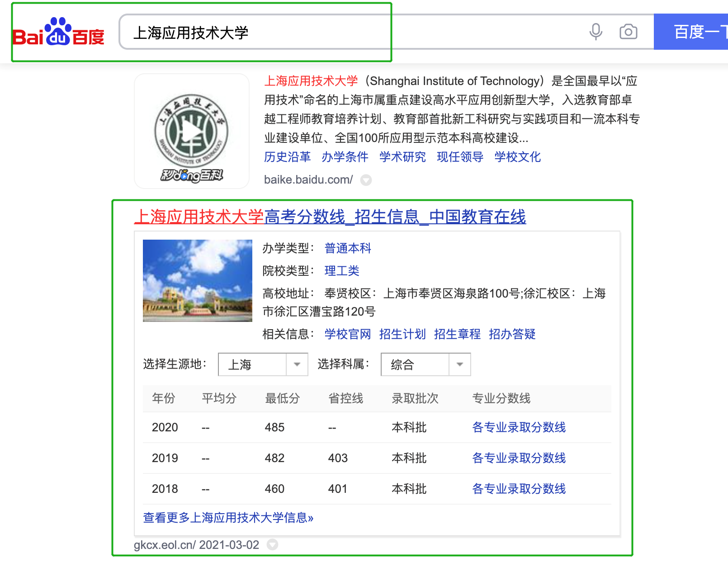The image size is (728, 567).
Task: Click the 录取批次 column header
Action: (415, 398)
